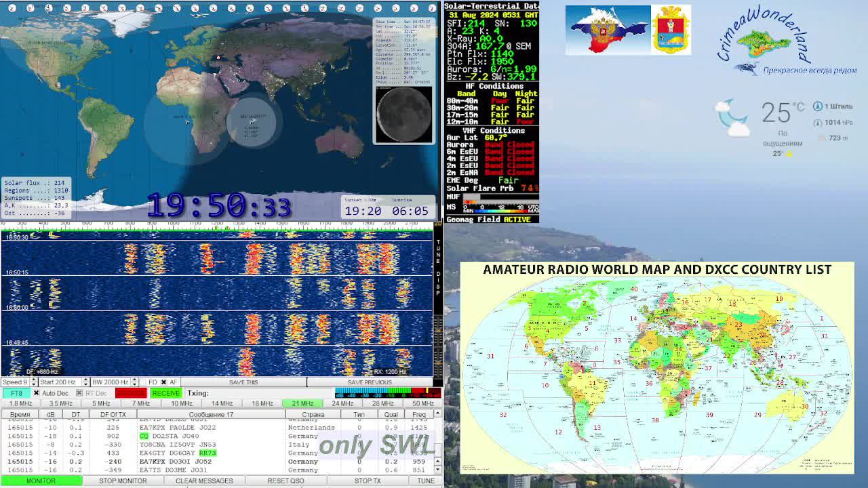The height and width of the screenshot is (488, 868).
Task: Open the amateur radio DXCC world map
Action: pyautogui.click(x=656, y=367)
